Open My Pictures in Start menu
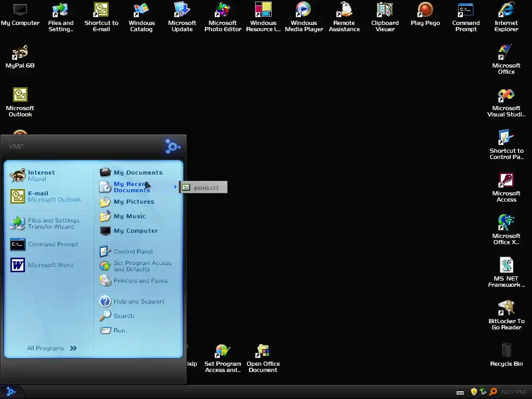 click(138, 202)
